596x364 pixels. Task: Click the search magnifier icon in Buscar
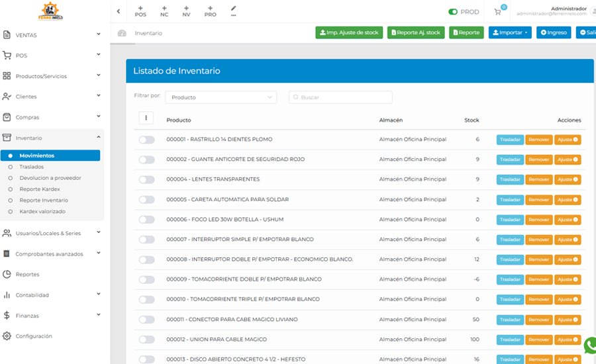click(295, 97)
